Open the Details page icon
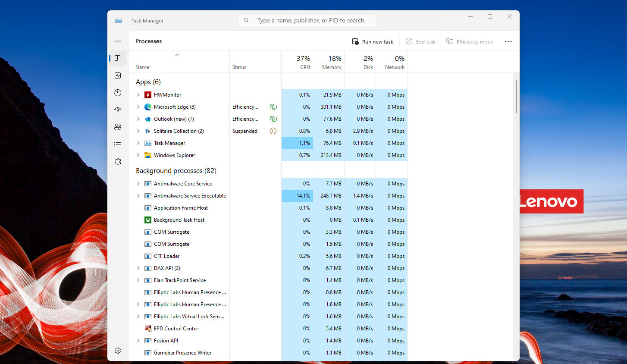This screenshot has width=627, height=364. point(118,144)
